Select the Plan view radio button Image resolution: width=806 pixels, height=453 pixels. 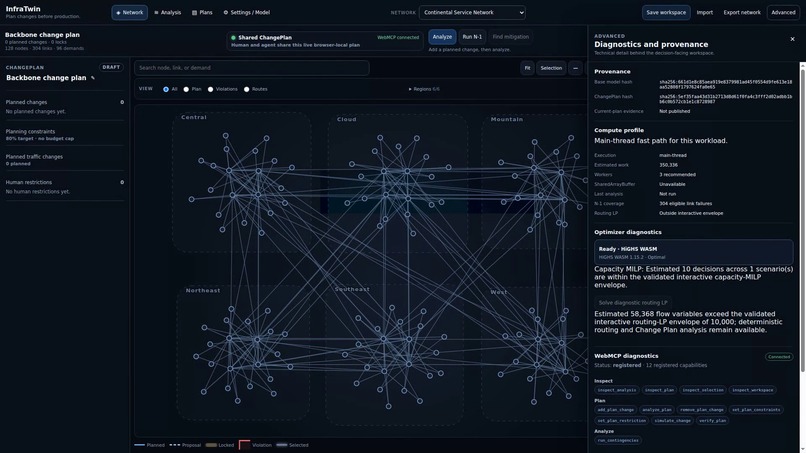[x=186, y=89]
